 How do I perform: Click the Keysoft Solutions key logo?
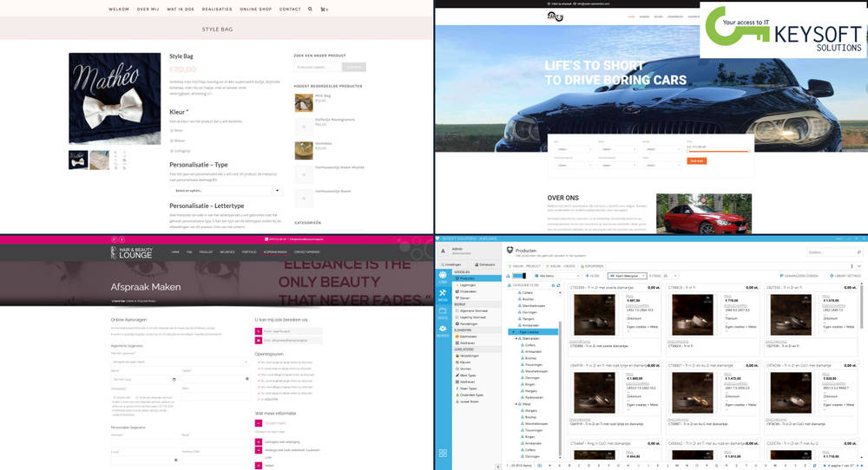tap(783, 29)
